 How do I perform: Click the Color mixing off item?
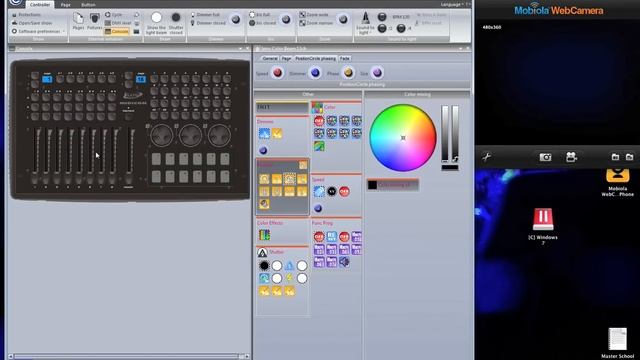coord(393,184)
